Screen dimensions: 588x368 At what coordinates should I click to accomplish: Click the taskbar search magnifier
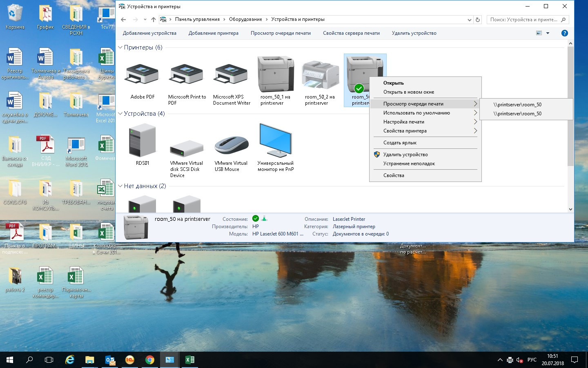29,360
